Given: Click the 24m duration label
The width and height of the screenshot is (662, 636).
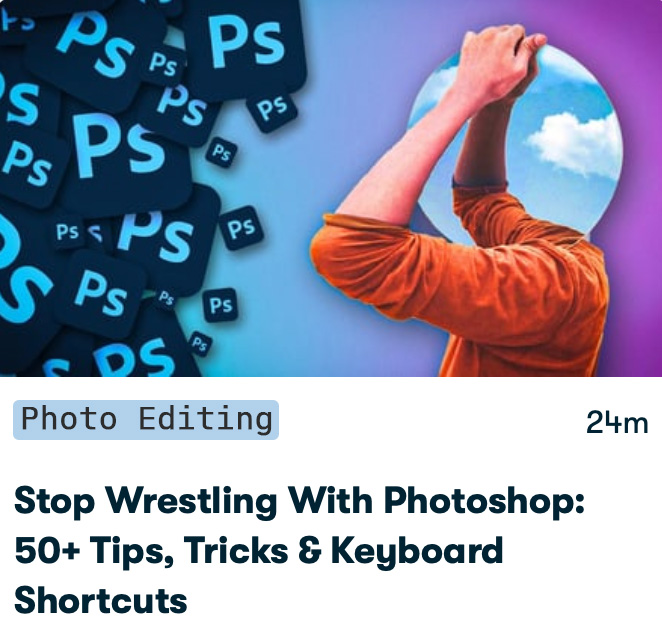Looking at the screenshot, I should click(x=617, y=422).
